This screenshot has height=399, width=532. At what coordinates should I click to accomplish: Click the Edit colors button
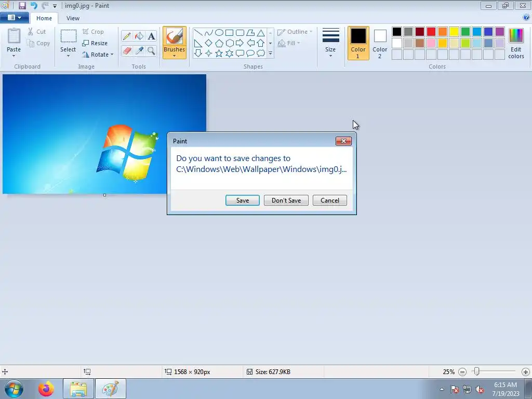tap(516, 44)
